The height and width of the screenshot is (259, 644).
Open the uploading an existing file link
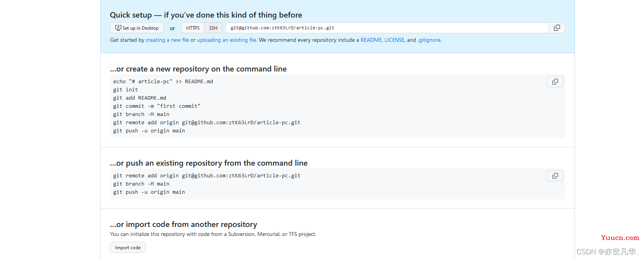click(226, 40)
